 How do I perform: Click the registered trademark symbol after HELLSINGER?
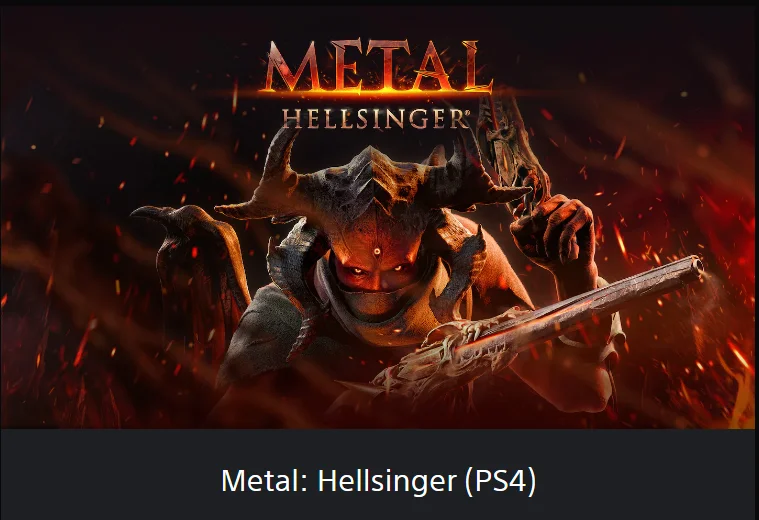click(x=467, y=114)
